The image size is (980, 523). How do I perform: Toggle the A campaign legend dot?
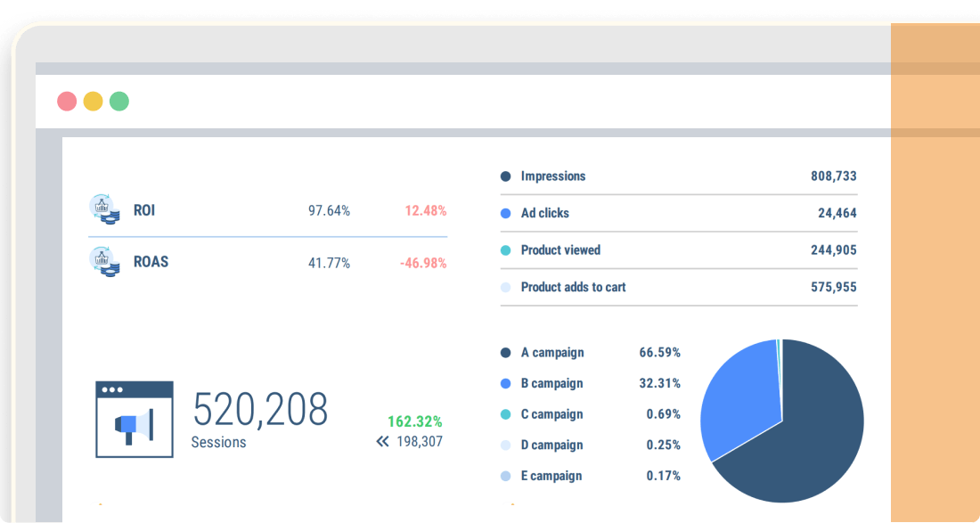pyautogui.click(x=506, y=353)
